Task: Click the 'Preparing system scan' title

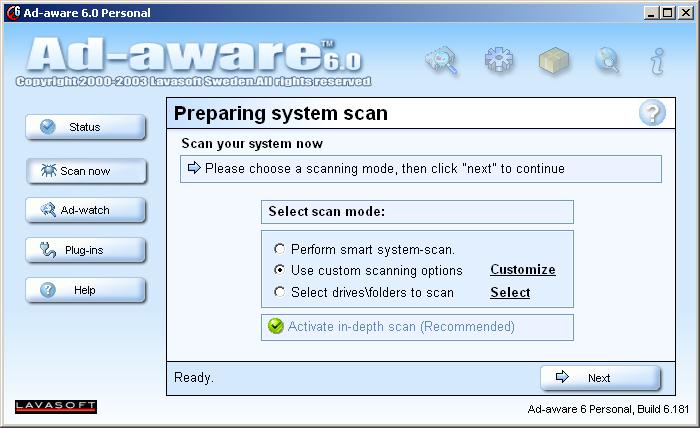Action: [x=281, y=113]
